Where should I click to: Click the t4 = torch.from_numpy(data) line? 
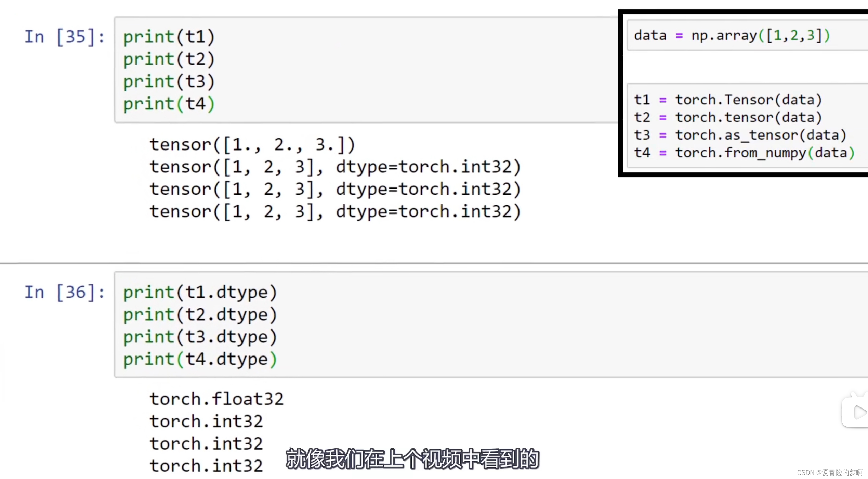(x=744, y=153)
